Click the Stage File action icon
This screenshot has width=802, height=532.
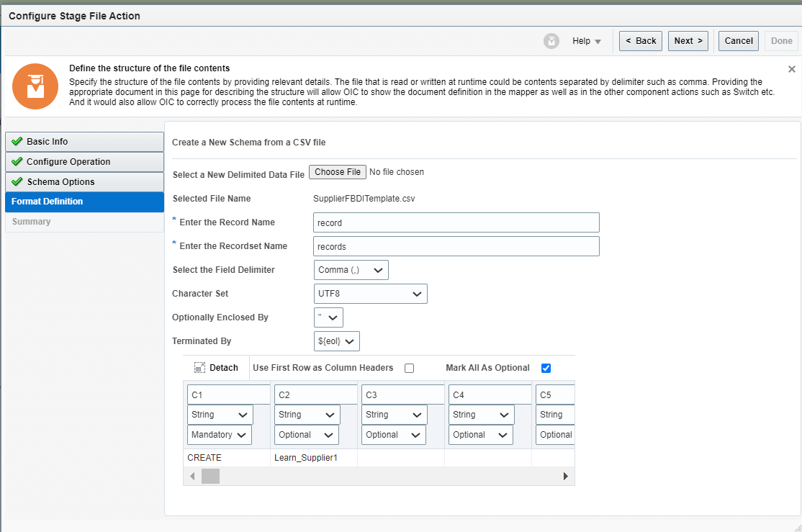(x=35, y=86)
